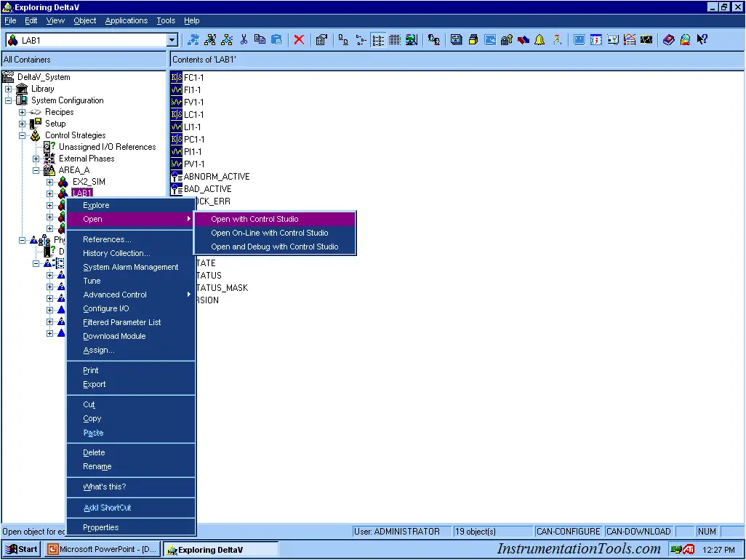This screenshot has width=746, height=560.
Task: Click the padlock and key security icon
Action: (506, 40)
